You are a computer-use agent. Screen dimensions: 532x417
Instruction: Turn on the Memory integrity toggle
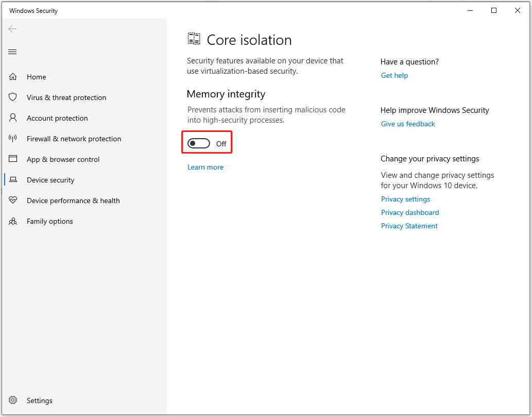pyautogui.click(x=199, y=144)
